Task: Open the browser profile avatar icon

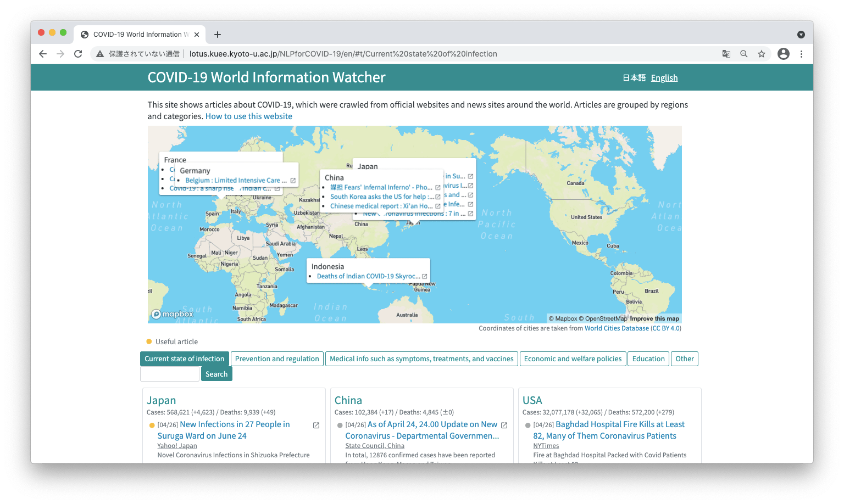Action: (x=783, y=53)
